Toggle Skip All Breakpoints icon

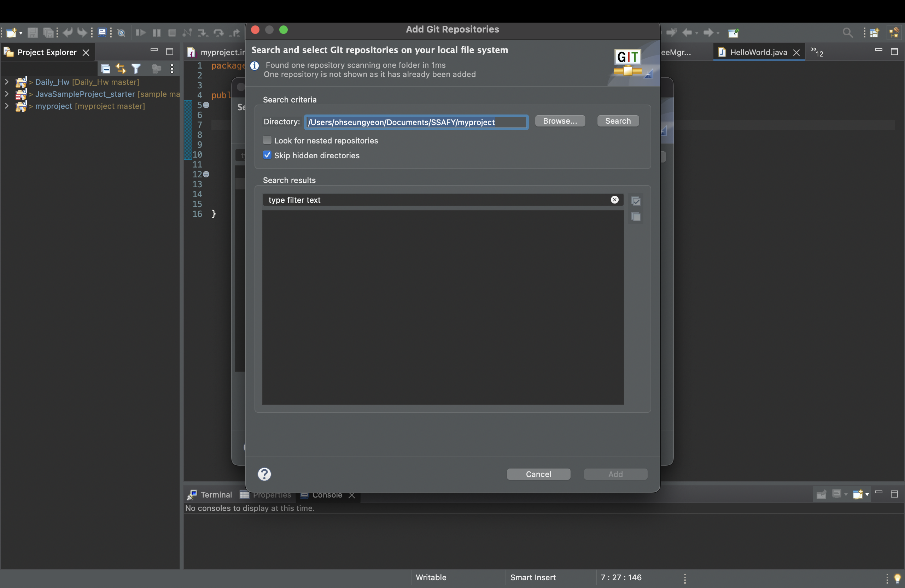121,33
